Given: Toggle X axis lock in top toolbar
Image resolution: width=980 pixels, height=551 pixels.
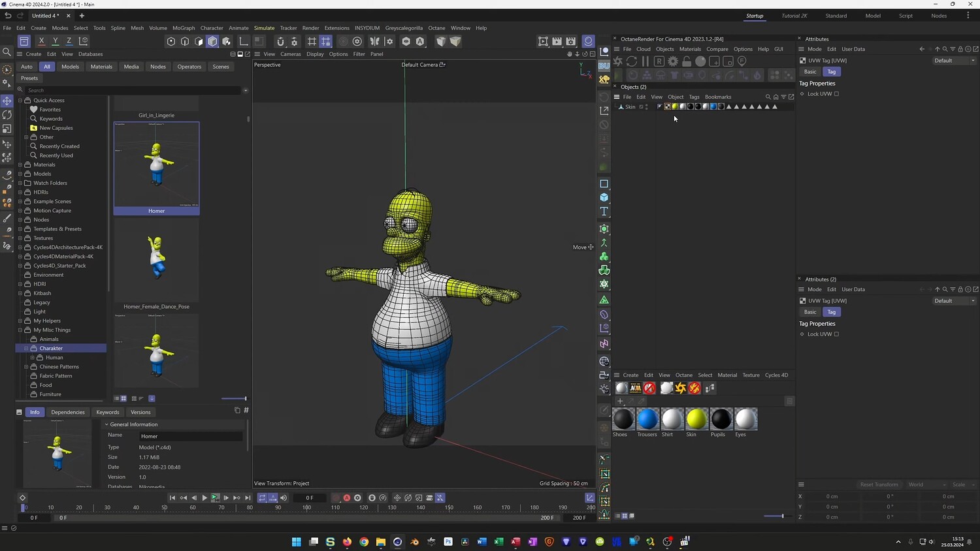Looking at the screenshot, I should [x=41, y=41].
